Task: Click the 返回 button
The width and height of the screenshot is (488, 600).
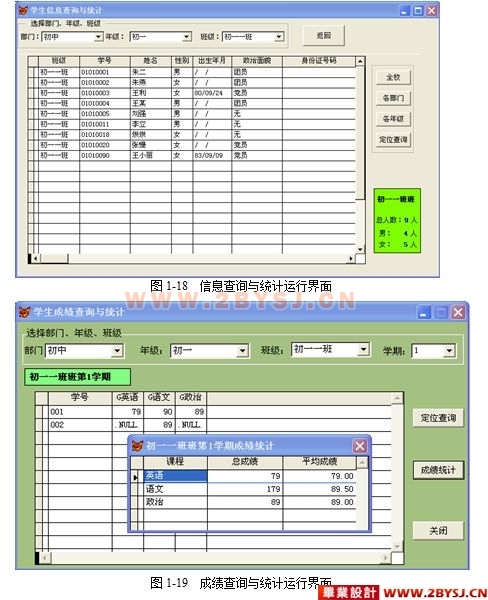Action: [x=324, y=36]
